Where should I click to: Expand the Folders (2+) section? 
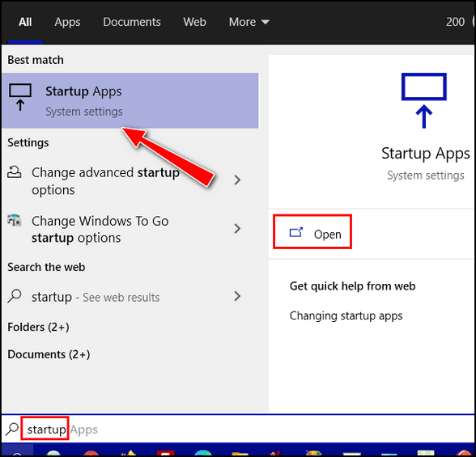(38, 328)
